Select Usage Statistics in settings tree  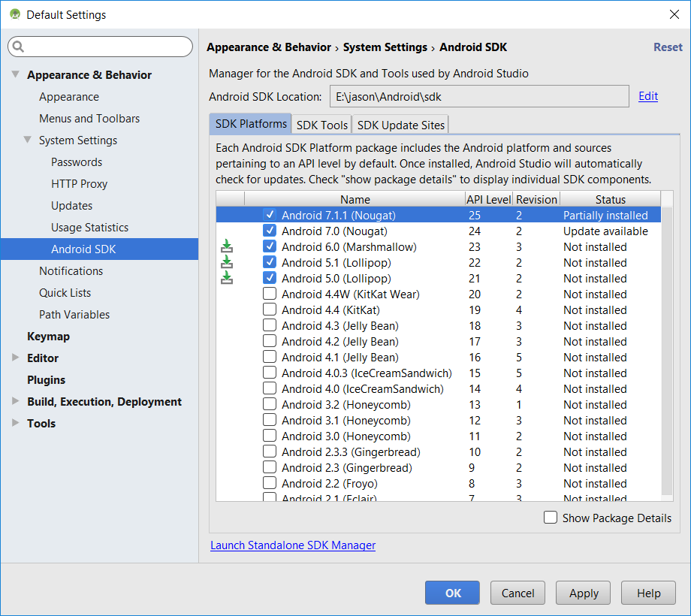click(x=89, y=227)
